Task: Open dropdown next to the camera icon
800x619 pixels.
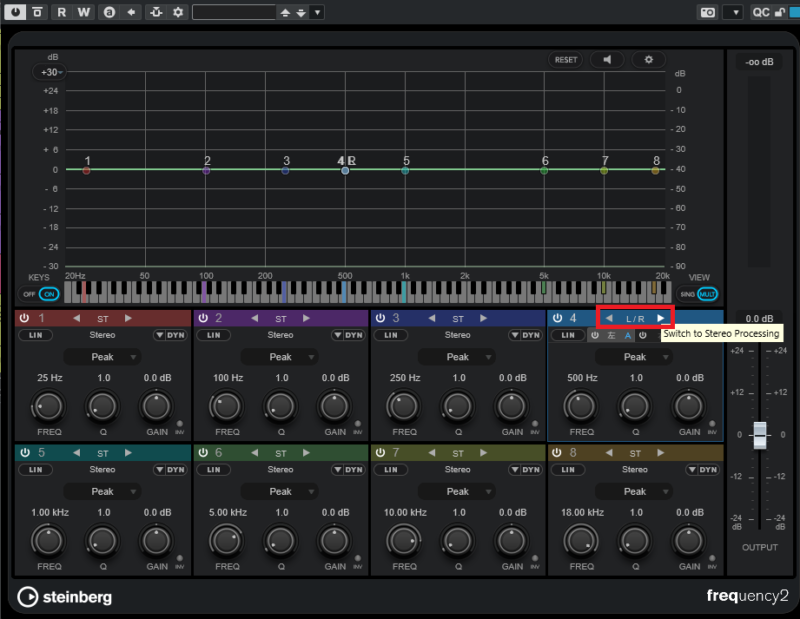Action: click(734, 12)
